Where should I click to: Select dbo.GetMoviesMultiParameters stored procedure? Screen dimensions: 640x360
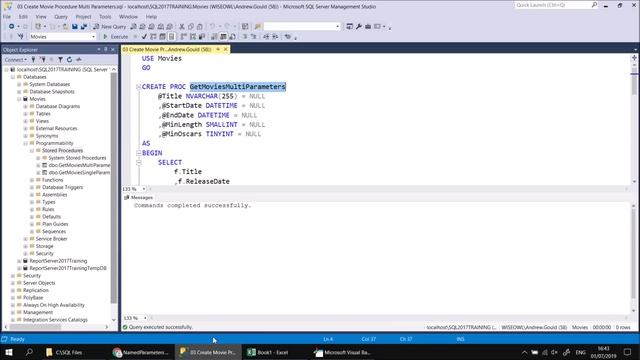pyautogui.click(x=76, y=165)
